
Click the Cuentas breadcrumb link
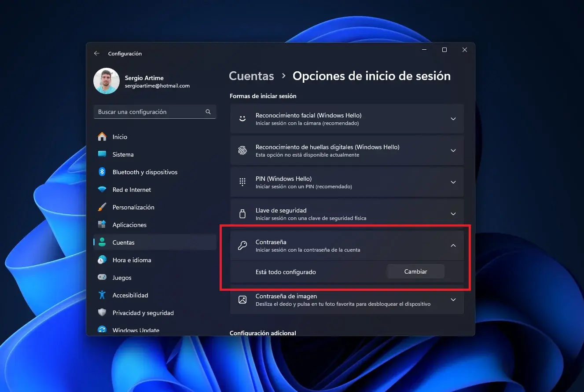coord(251,76)
